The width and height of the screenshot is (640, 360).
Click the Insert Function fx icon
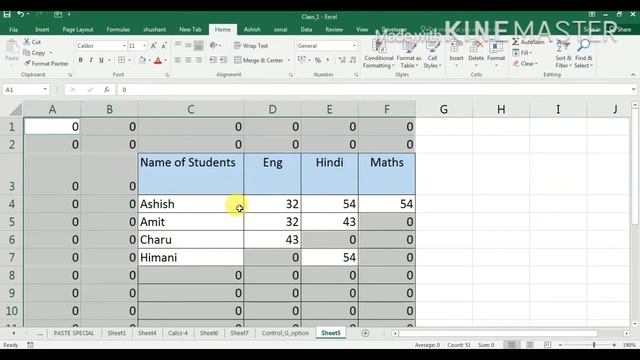107,89
